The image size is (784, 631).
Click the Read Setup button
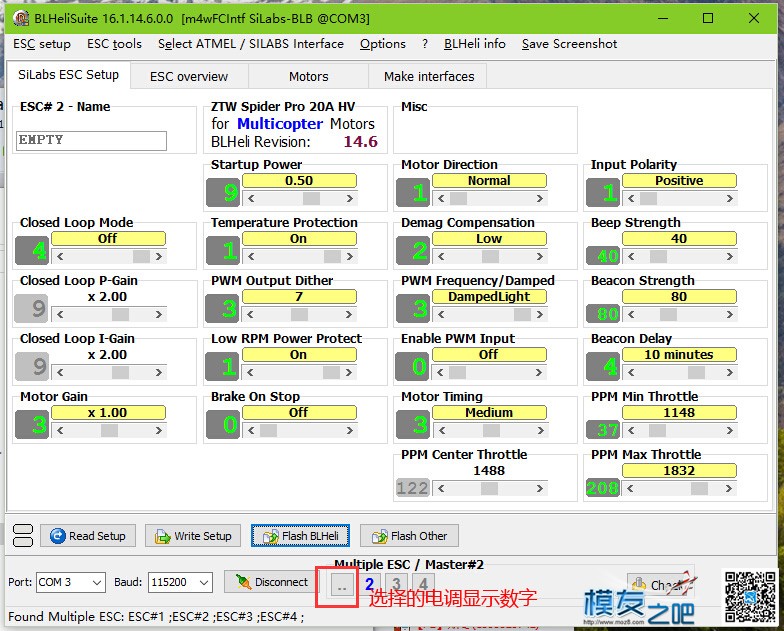88,536
